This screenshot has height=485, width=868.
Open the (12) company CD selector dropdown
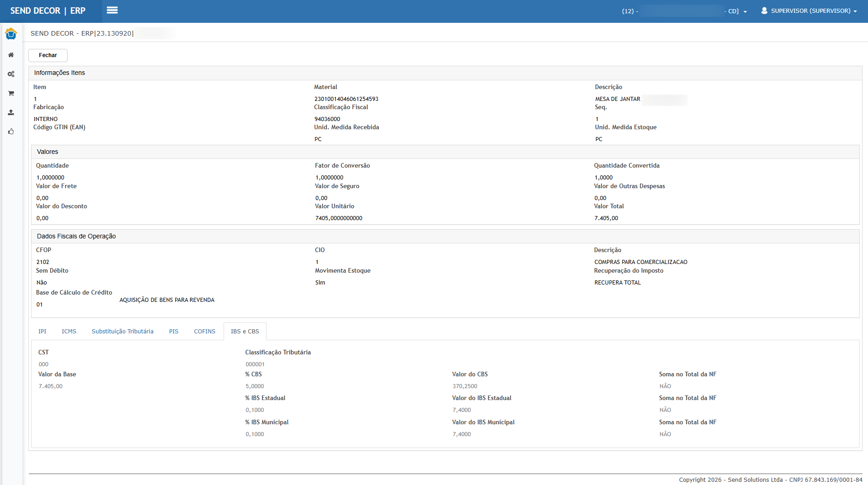coord(745,11)
